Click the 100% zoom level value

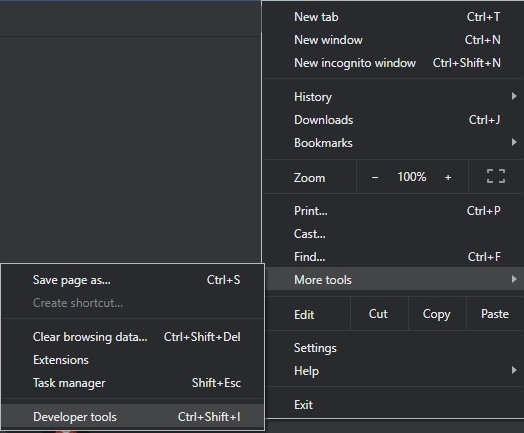[x=412, y=177]
